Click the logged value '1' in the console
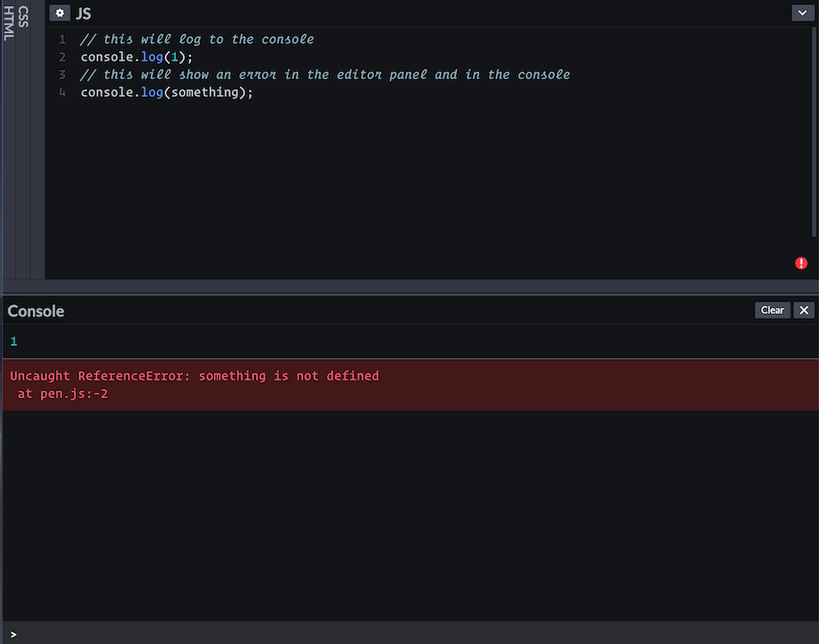Image resolution: width=819 pixels, height=644 pixels. click(12, 341)
